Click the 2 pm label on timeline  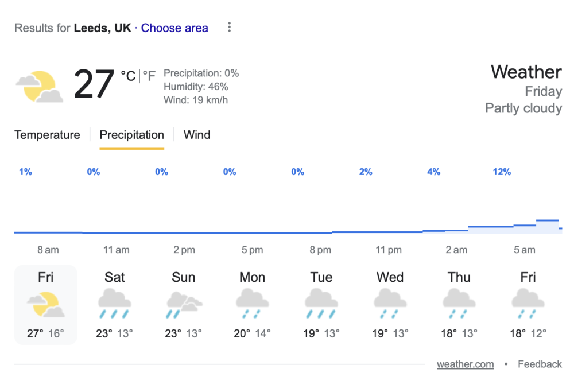pos(184,250)
